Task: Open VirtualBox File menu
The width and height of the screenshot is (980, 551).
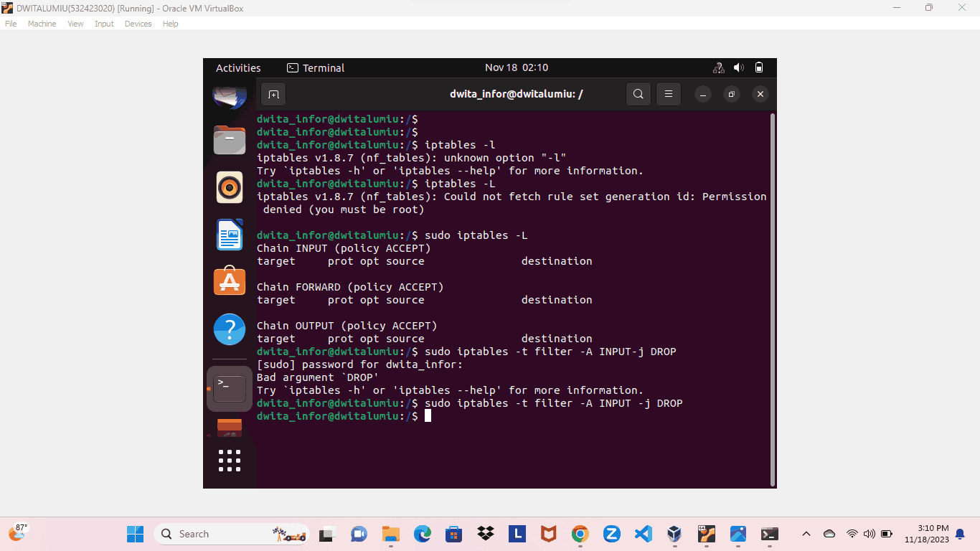Action: (x=11, y=24)
